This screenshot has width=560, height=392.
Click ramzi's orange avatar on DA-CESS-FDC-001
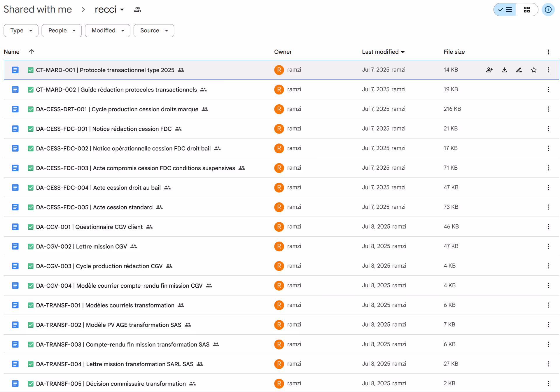tap(279, 129)
